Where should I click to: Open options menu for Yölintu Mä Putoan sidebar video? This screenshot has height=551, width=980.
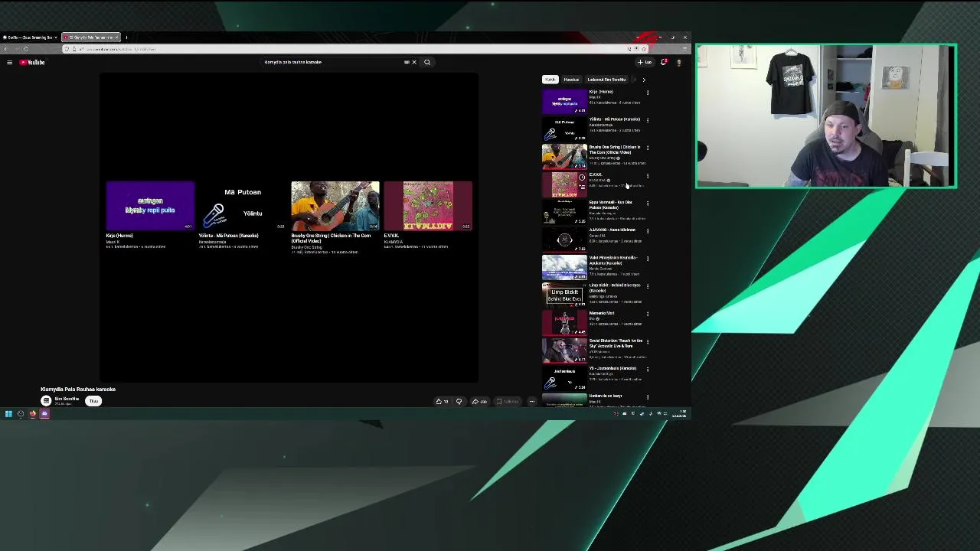647,120
